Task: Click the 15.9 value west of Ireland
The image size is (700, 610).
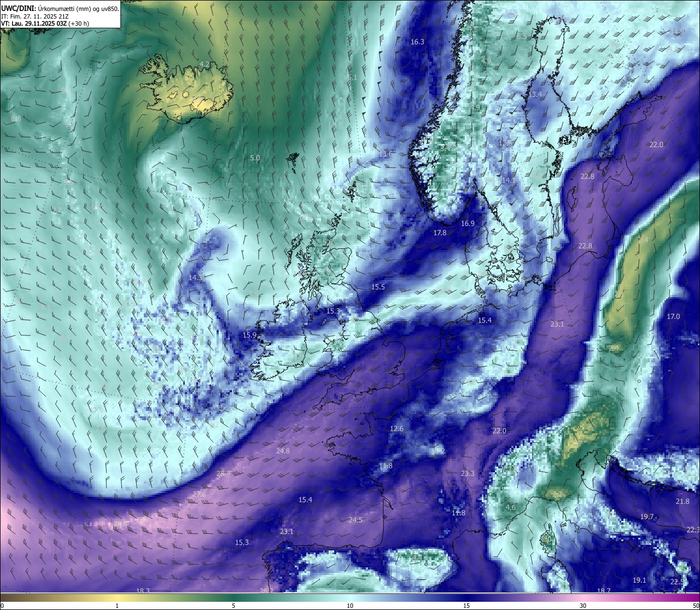Action: point(249,334)
